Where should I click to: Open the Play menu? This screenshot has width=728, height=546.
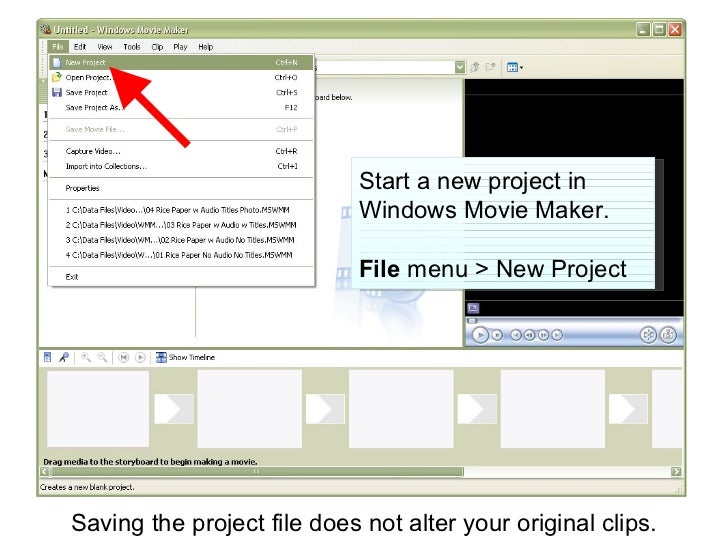[x=180, y=47]
